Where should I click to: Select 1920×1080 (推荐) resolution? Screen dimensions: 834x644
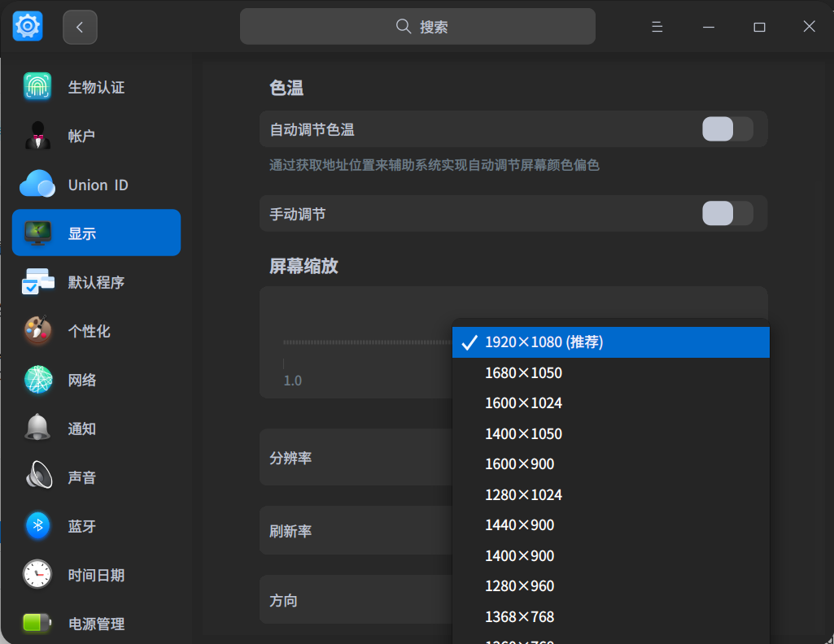610,342
